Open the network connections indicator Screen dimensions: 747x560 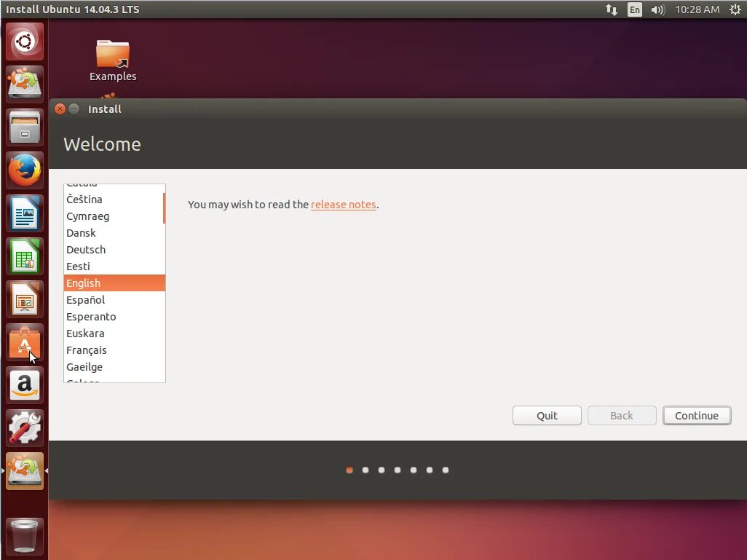pos(612,9)
